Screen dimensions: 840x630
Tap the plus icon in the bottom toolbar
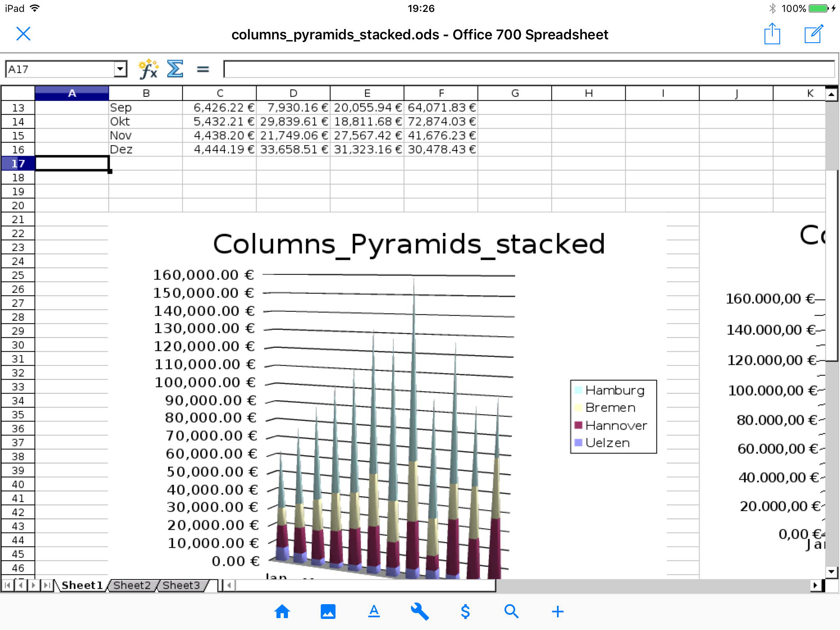[x=557, y=612]
